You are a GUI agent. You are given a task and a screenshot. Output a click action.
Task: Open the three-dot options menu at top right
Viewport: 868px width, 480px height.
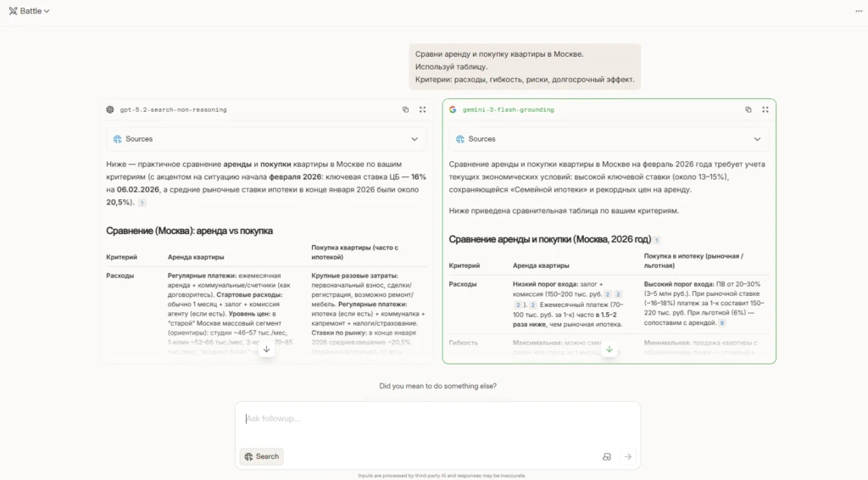click(859, 11)
